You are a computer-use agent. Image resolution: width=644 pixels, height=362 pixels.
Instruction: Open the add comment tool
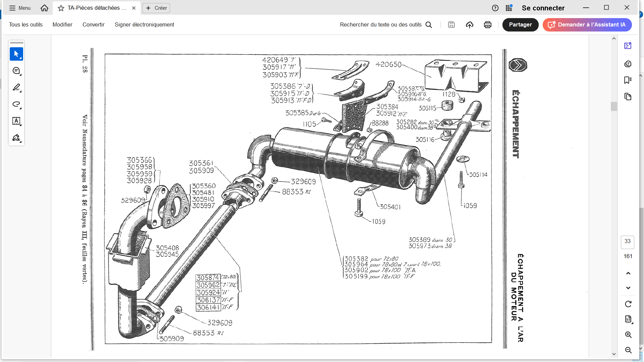point(16,71)
